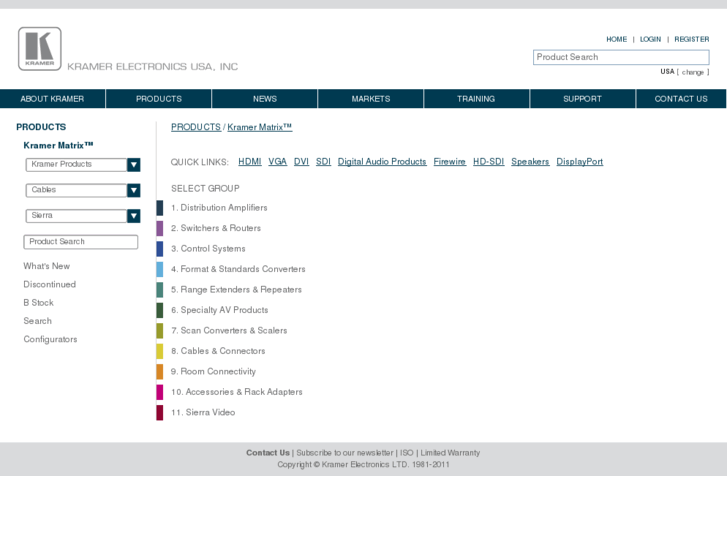Open the TRAINING menu
727x545 pixels.
[476, 99]
